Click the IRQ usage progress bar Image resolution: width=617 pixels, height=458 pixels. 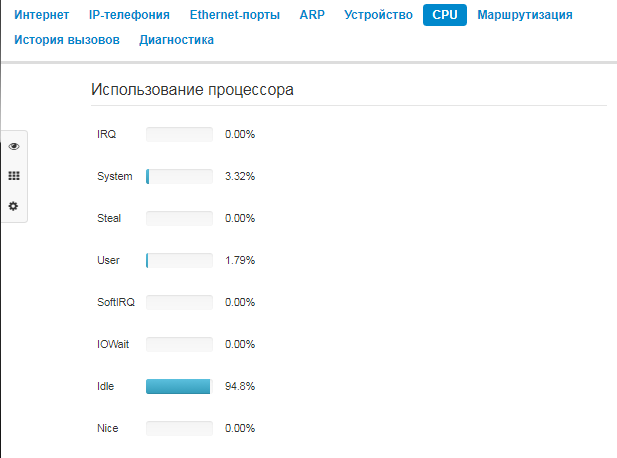pyautogui.click(x=180, y=134)
